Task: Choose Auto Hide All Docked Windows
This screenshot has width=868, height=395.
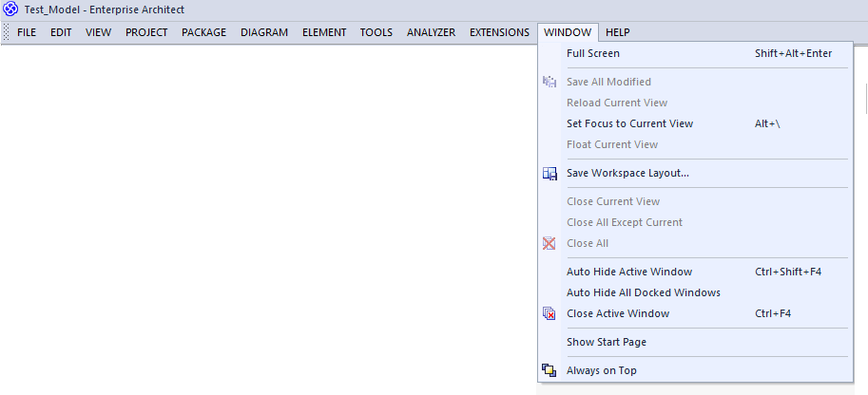Action: point(696,292)
